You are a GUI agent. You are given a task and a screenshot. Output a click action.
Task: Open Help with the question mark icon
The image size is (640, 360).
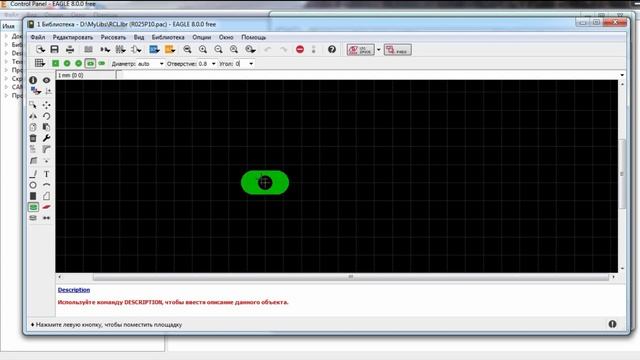tap(332, 49)
